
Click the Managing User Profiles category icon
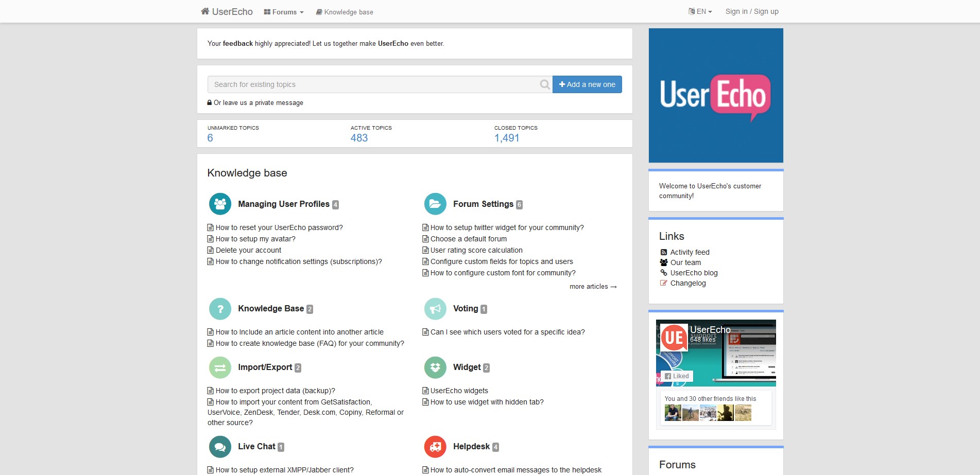pos(220,204)
